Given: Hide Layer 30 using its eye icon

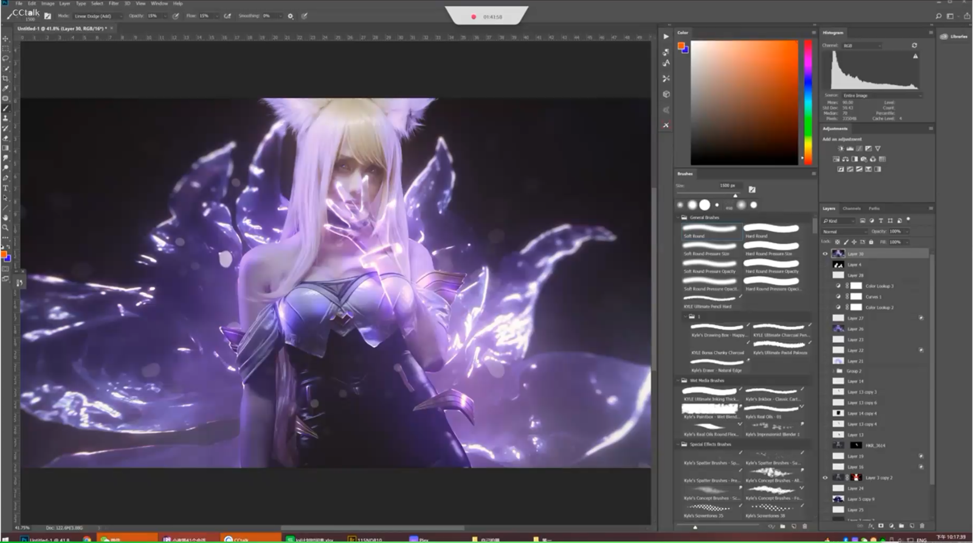Looking at the screenshot, I should [x=825, y=254].
